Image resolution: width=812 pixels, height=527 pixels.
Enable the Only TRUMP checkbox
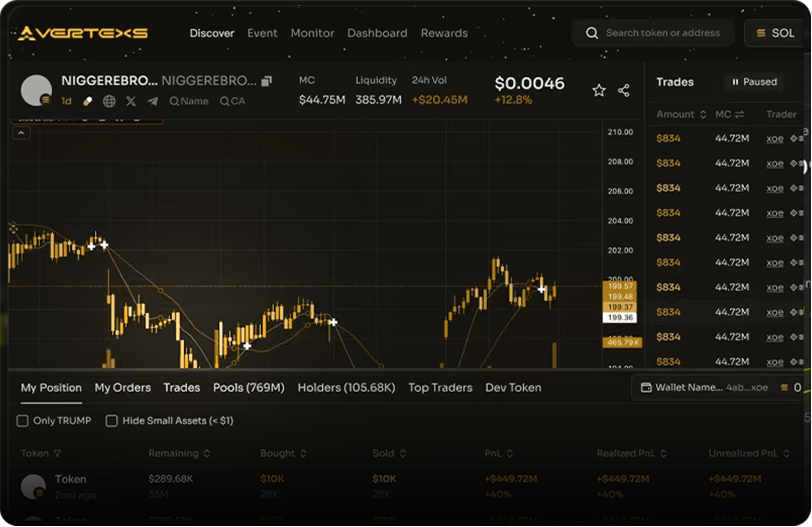(23, 421)
